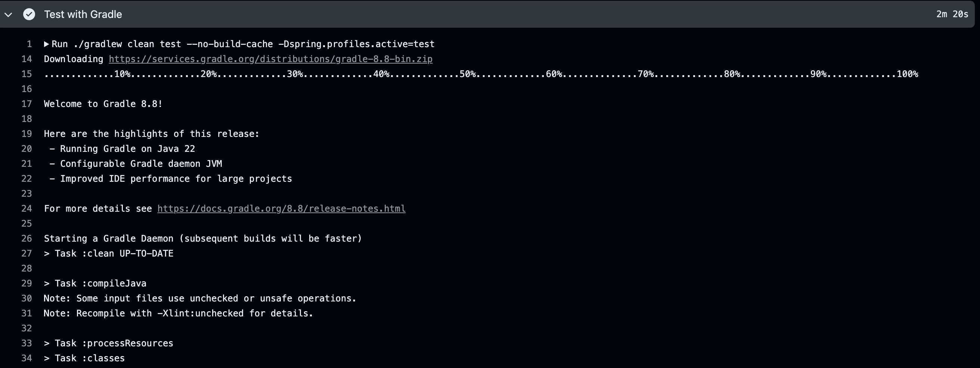Click the 2m 20s step duration
The image size is (980, 368).
coord(952,15)
